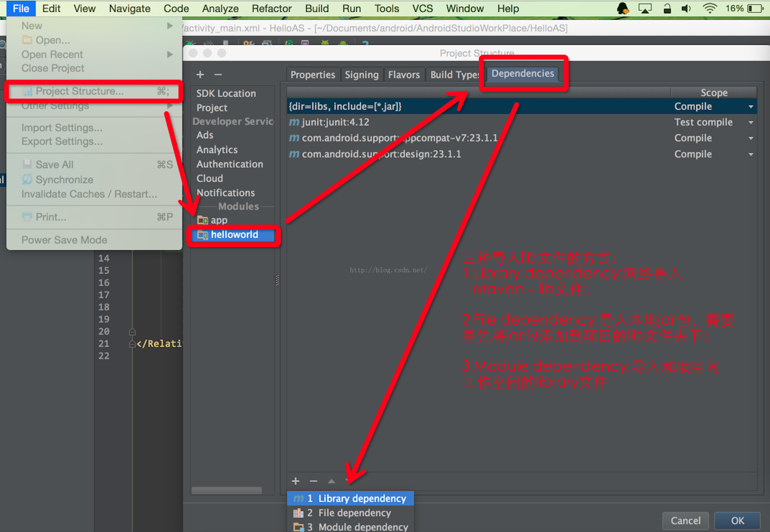The height and width of the screenshot is (532, 770).
Task: Click the Save All disk icon
Action: (x=27, y=164)
